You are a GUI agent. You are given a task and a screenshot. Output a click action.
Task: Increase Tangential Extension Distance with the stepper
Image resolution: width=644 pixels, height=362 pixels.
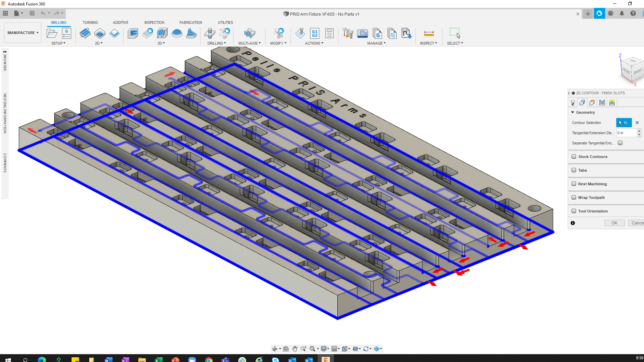(x=639, y=131)
